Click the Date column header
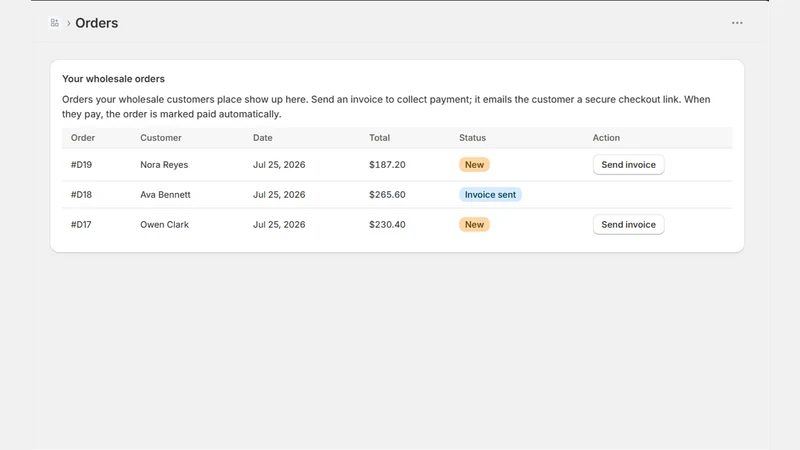This screenshot has width=800, height=450. [263, 138]
